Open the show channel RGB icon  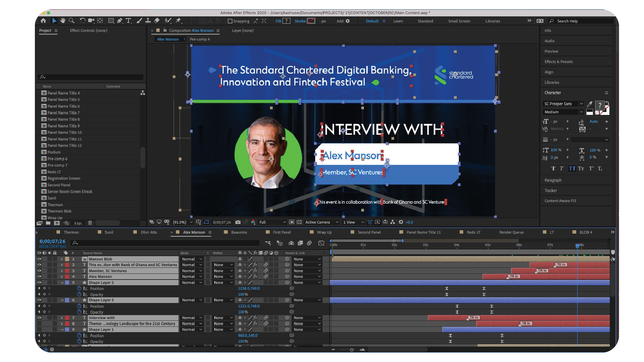pos(253,222)
